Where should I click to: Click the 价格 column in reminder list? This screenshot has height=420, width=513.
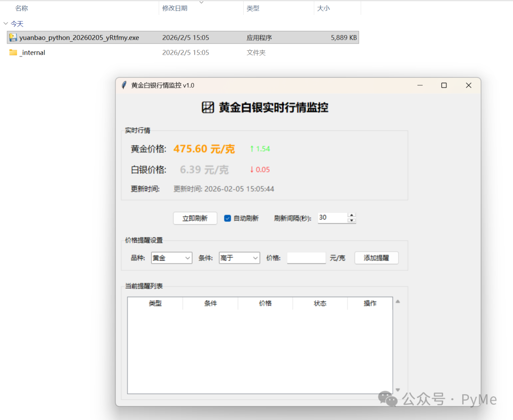point(266,303)
